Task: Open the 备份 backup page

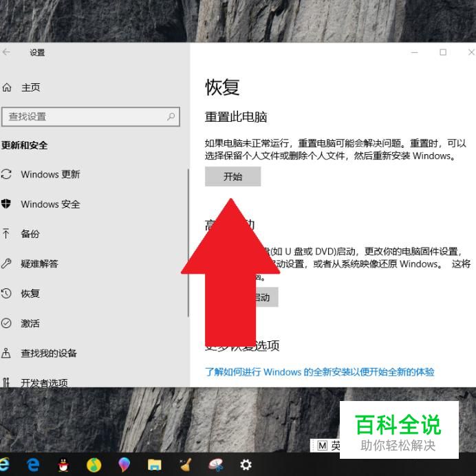Action: click(x=30, y=234)
